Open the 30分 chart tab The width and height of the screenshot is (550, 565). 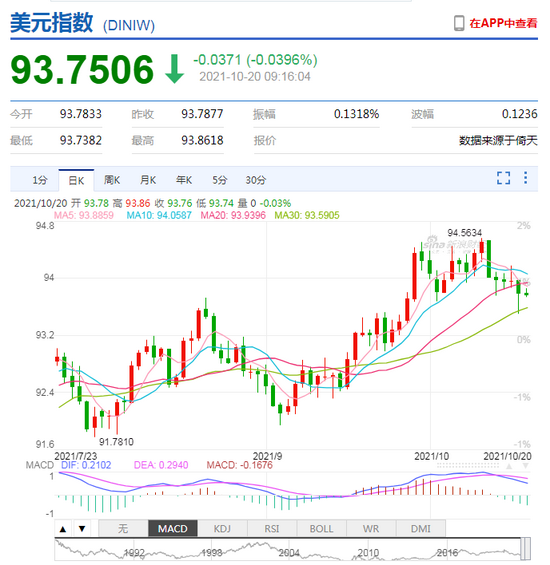(256, 180)
